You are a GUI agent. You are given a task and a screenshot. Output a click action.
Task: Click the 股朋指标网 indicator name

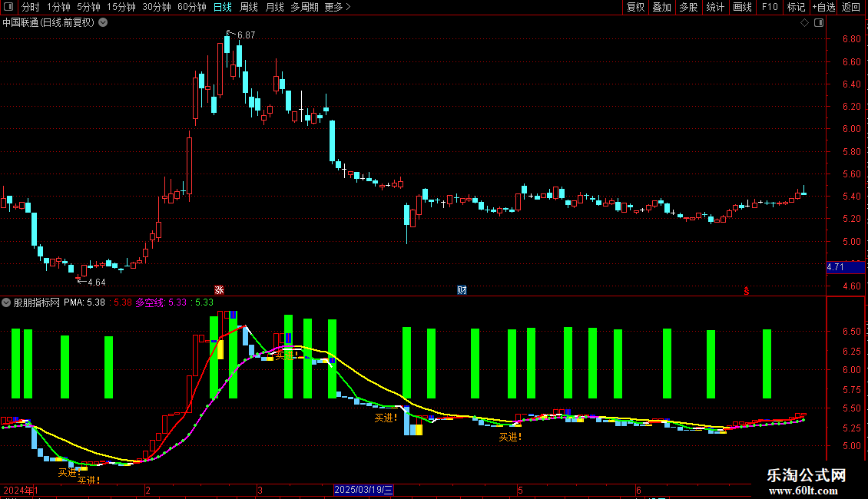coord(37,302)
